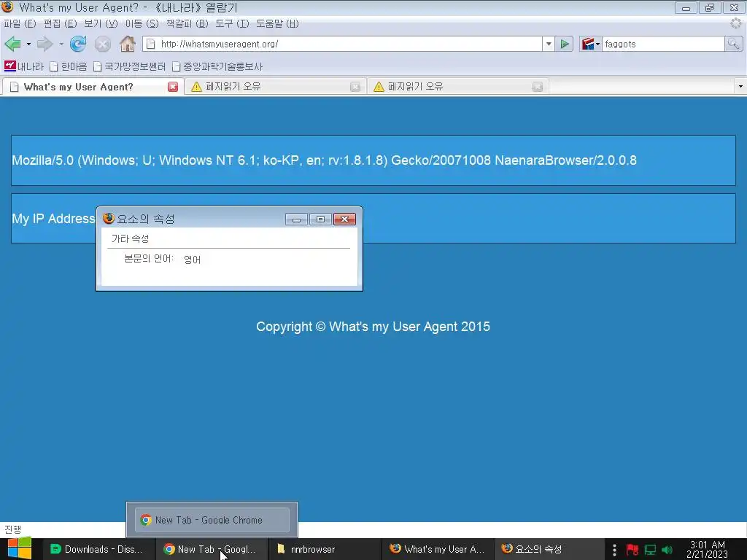Click the Stop loading icon
Viewport: 747px width, 560px height.
tap(102, 44)
